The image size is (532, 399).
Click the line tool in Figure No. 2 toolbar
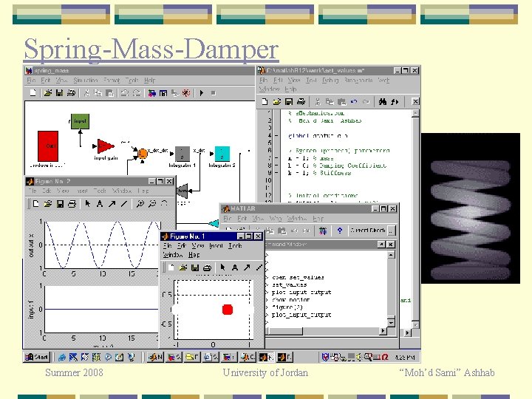(x=124, y=204)
